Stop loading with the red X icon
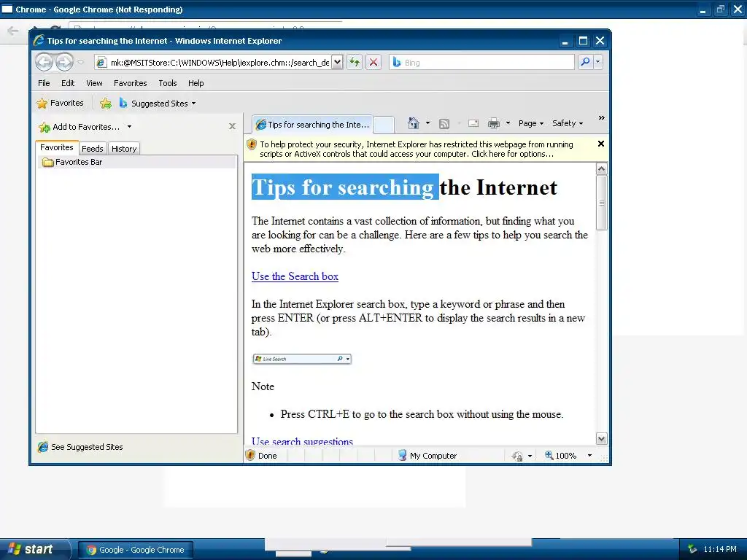Screen dimensions: 747x560 (x=373, y=63)
